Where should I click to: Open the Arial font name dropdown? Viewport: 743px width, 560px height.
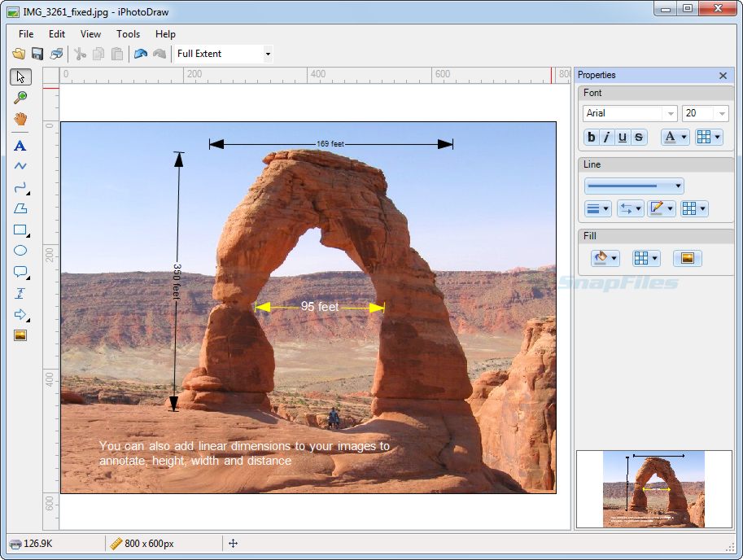click(670, 114)
